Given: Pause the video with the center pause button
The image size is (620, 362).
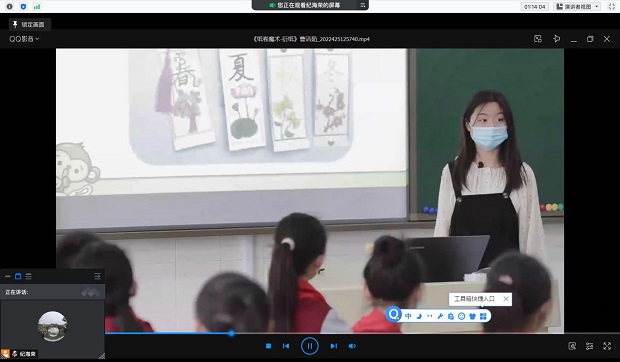Looking at the screenshot, I should pyautogui.click(x=310, y=346).
